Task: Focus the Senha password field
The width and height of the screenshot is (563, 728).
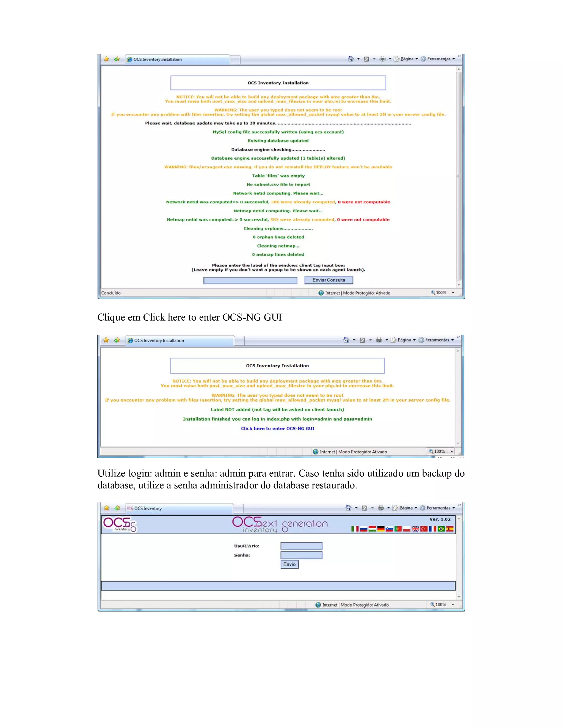Action: point(302,555)
